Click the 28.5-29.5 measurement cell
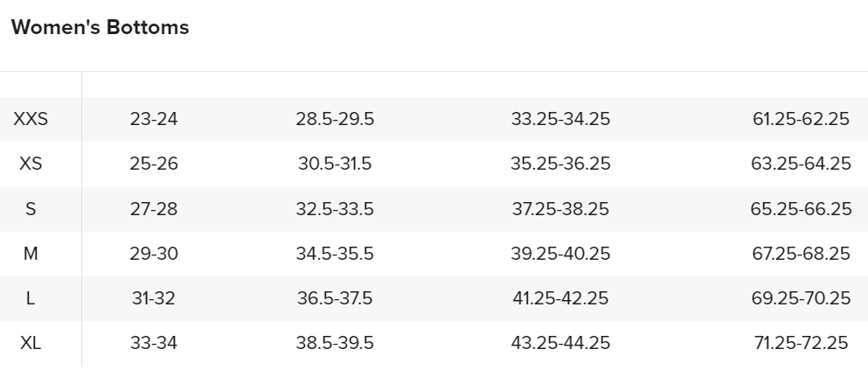The width and height of the screenshot is (868, 384). coord(335,119)
